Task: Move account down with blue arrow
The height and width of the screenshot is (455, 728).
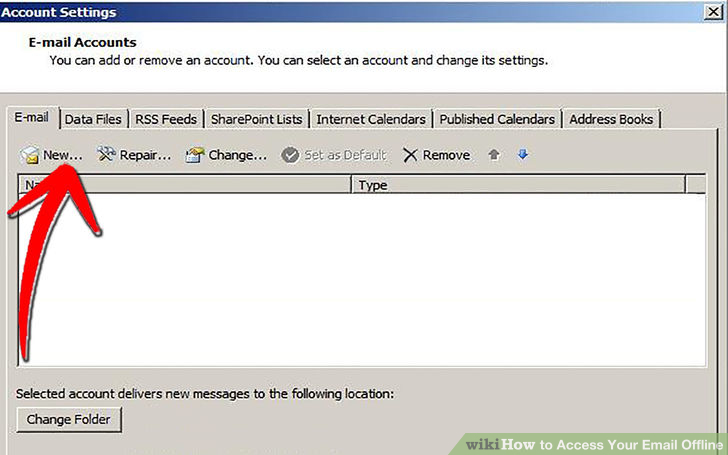Action: pos(523,154)
